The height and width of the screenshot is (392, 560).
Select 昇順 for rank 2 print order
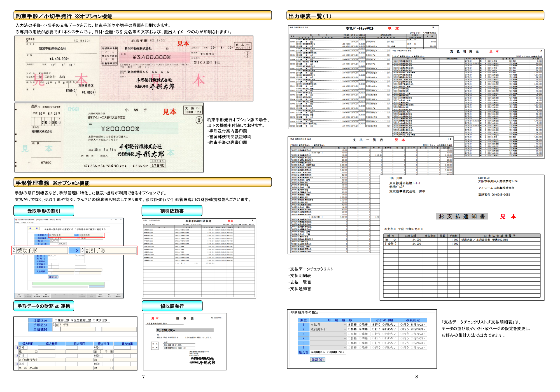[x=352, y=329]
